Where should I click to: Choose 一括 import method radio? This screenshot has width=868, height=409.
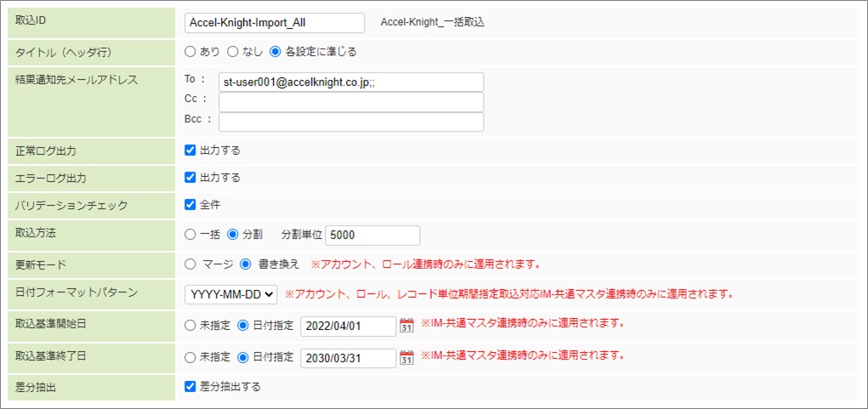click(x=190, y=234)
